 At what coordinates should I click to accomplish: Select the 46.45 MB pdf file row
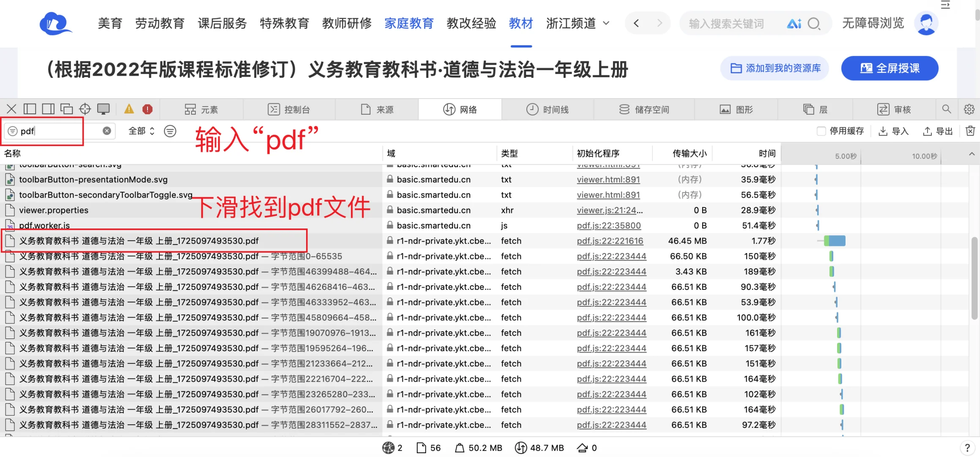(x=485, y=241)
